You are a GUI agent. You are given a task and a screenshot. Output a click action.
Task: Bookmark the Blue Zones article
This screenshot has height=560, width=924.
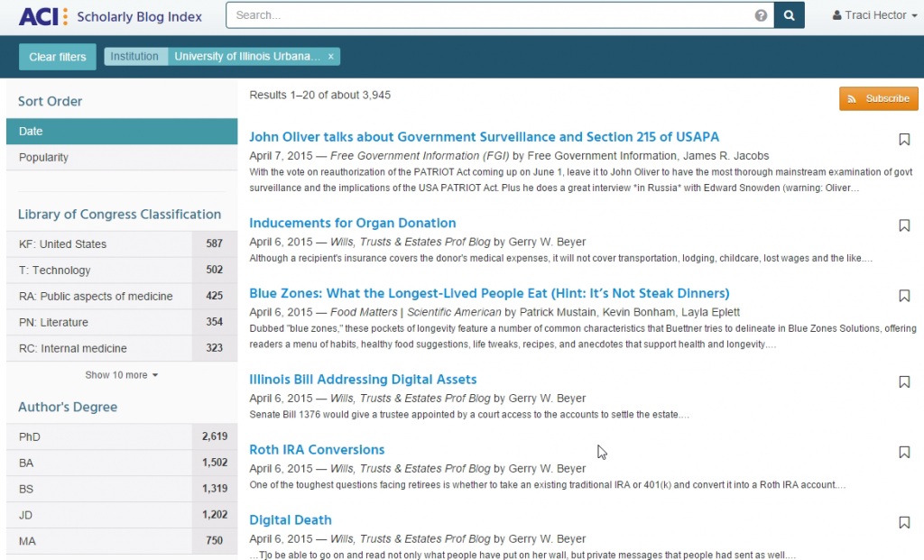904,296
